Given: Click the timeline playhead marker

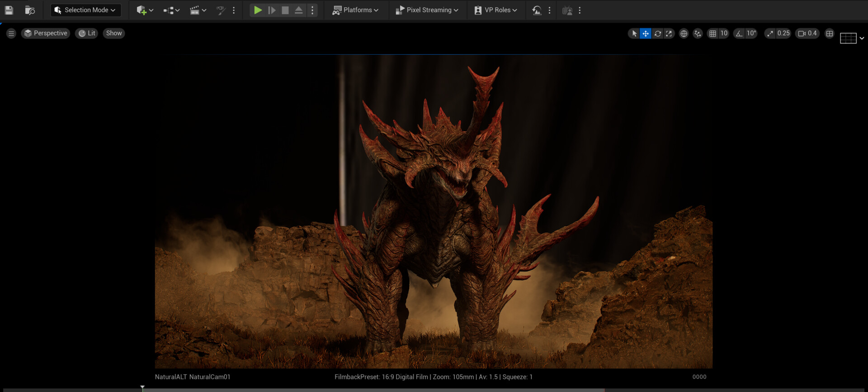Looking at the screenshot, I should pyautogui.click(x=142, y=388).
